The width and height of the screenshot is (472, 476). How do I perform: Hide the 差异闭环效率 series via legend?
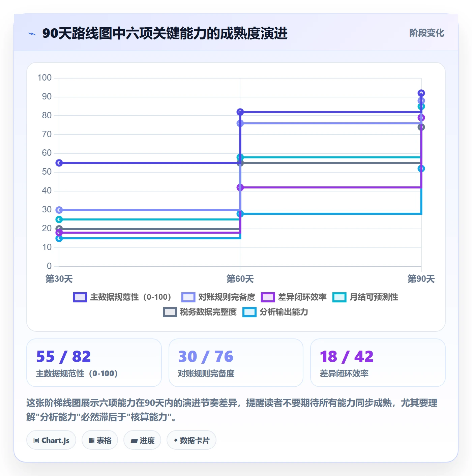294,297
